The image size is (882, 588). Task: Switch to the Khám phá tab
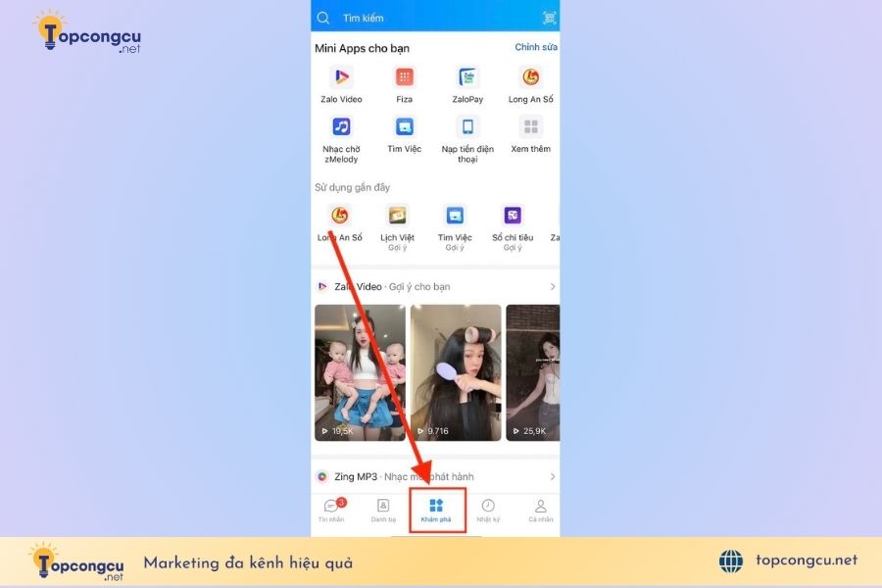pyautogui.click(x=436, y=510)
